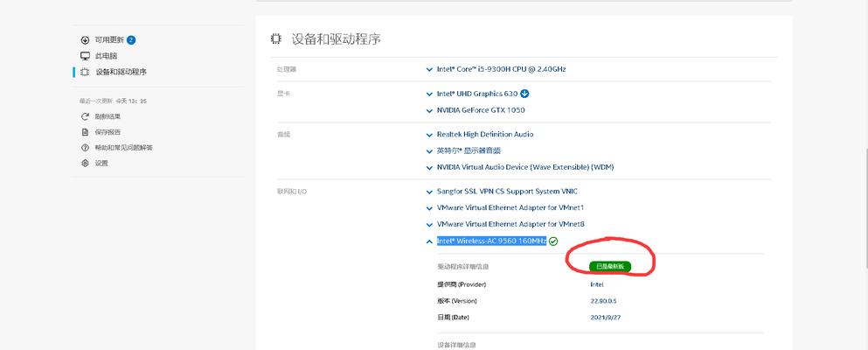Click the Sangfor SSL VPN CS text
This screenshot has width=868, height=350.
tap(507, 191)
